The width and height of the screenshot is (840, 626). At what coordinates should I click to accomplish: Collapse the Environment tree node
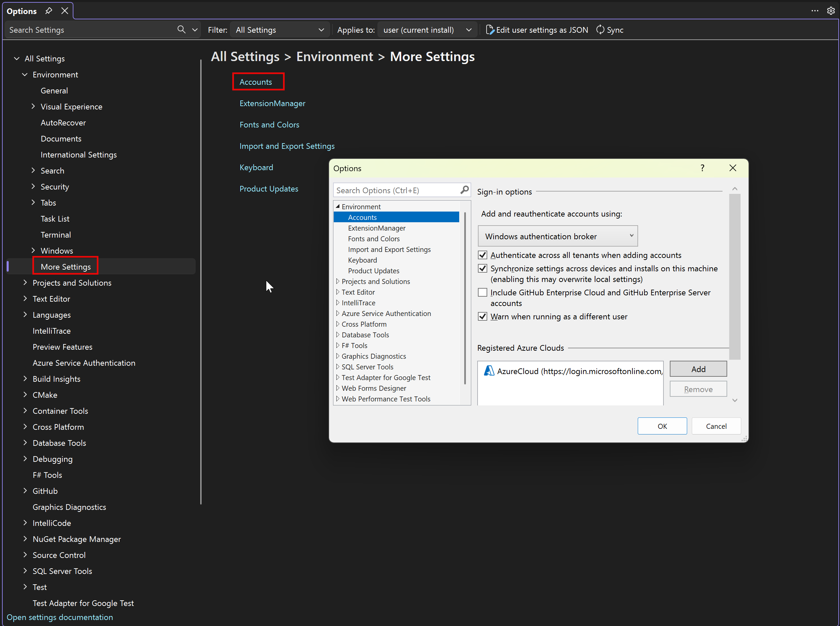click(x=25, y=74)
